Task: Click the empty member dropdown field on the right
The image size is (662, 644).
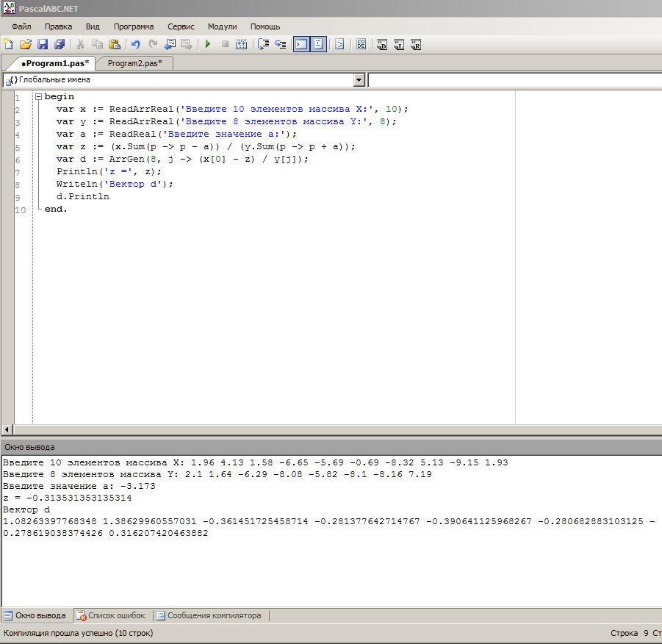Action: coord(514,80)
